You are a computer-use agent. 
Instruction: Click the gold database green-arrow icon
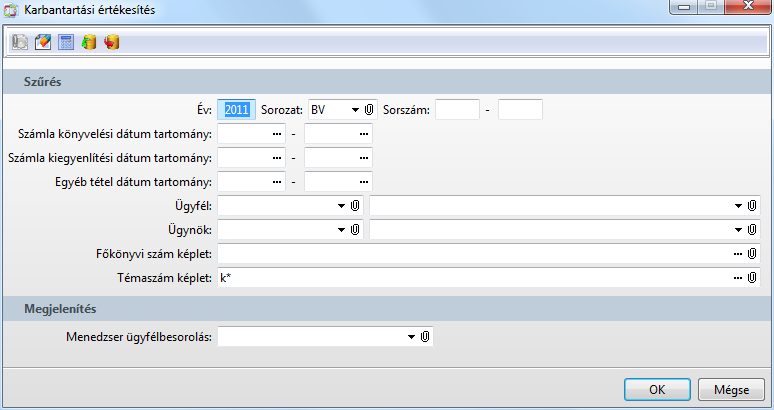(89, 42)
